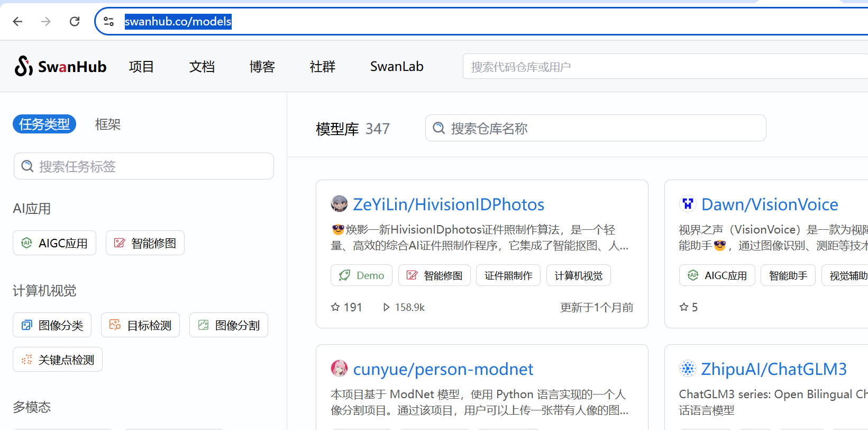Click the star icon showing 5

[684, 307]
